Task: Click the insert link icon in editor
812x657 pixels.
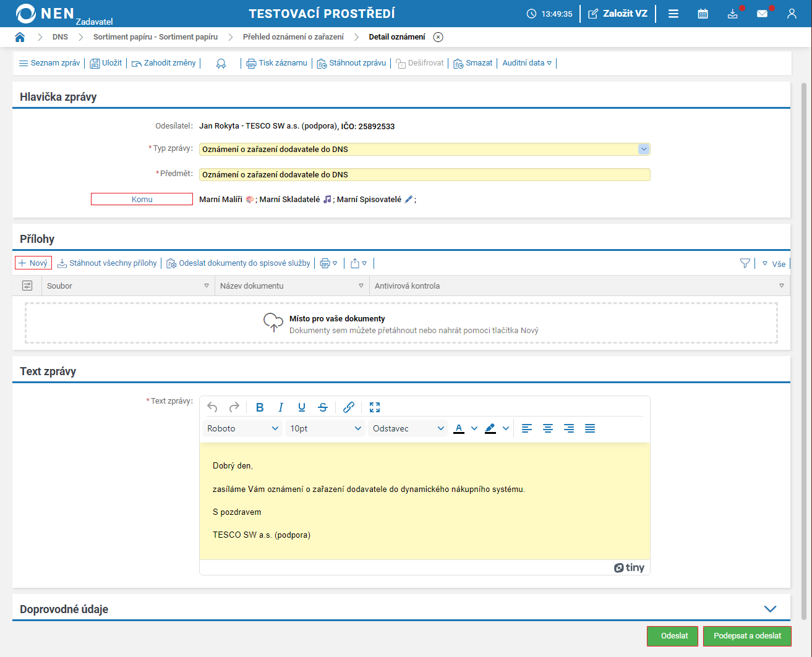Action: (x=349, y=407)
